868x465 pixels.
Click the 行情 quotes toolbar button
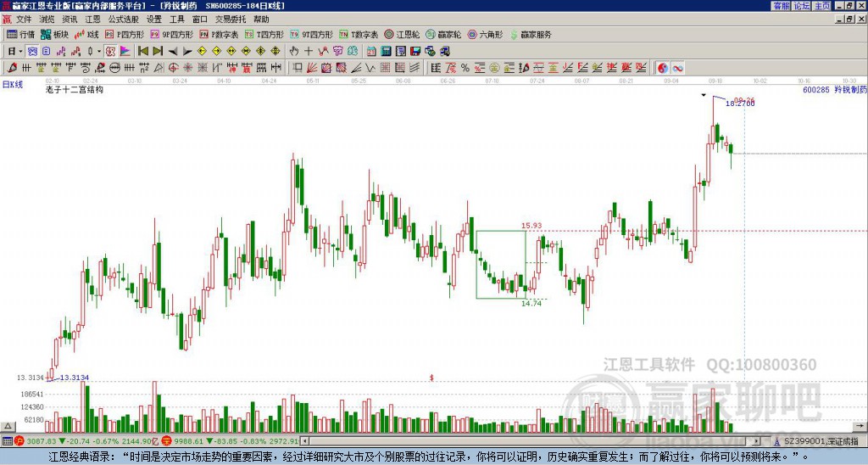(x=21, y=34)
